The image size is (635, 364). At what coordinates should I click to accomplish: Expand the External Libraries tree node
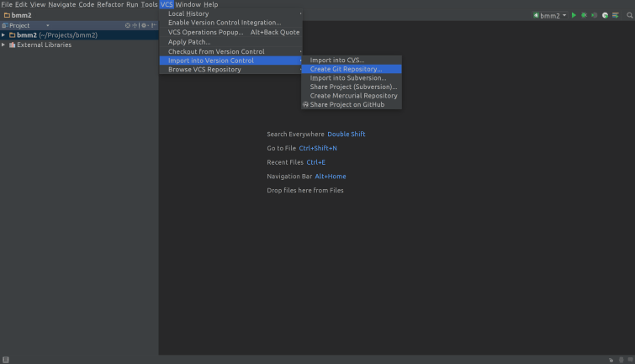3,45
